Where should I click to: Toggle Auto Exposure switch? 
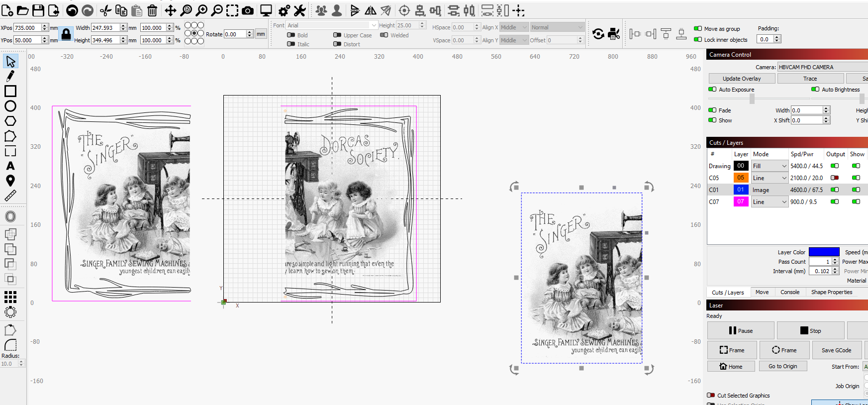(x=712, y=90)
